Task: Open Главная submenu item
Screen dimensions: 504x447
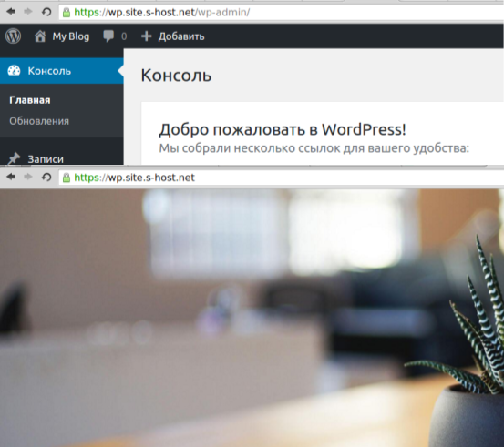Action: click(30, 100)
